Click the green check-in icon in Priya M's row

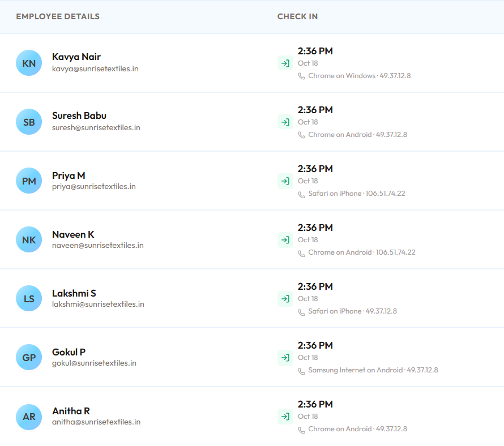coord(285,181)
